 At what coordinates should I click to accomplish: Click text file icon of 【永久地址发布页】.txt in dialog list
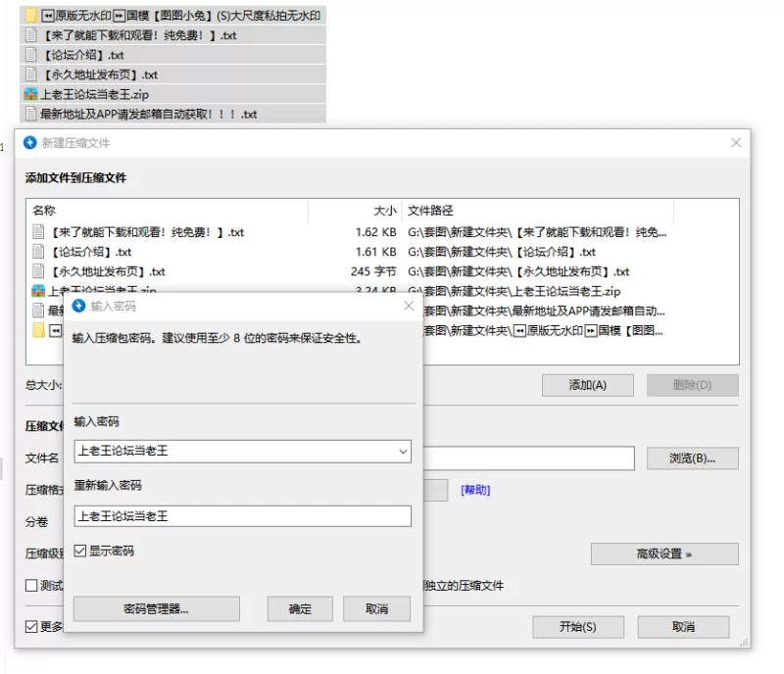[x=38, y=271]
